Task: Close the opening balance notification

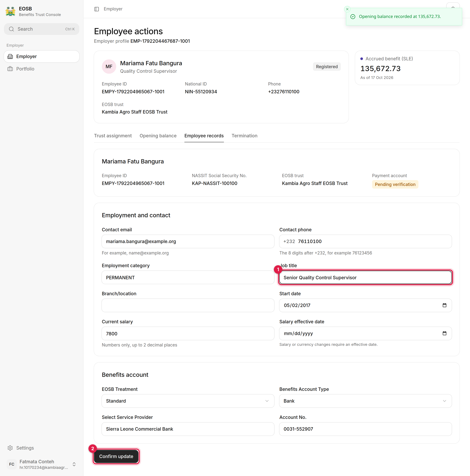Action: (347, 9)
